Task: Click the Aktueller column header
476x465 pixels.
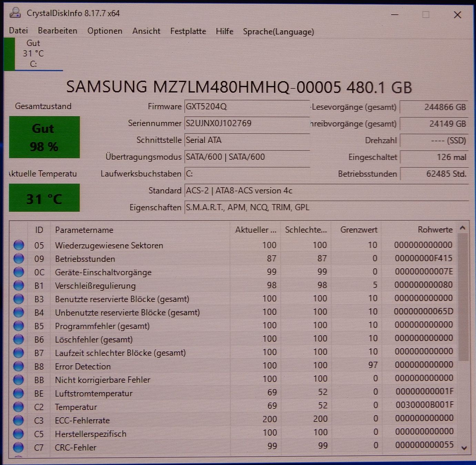Action: click(255, 230)
